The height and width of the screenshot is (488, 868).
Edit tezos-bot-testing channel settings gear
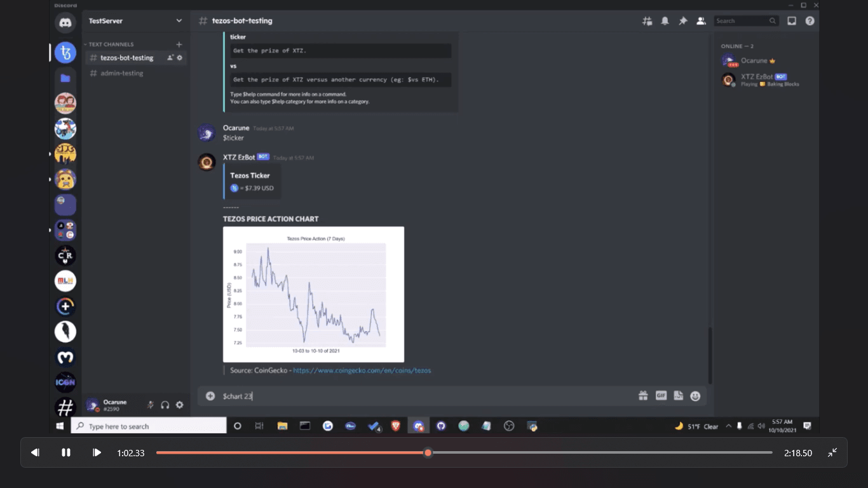[x=180, y=58]
